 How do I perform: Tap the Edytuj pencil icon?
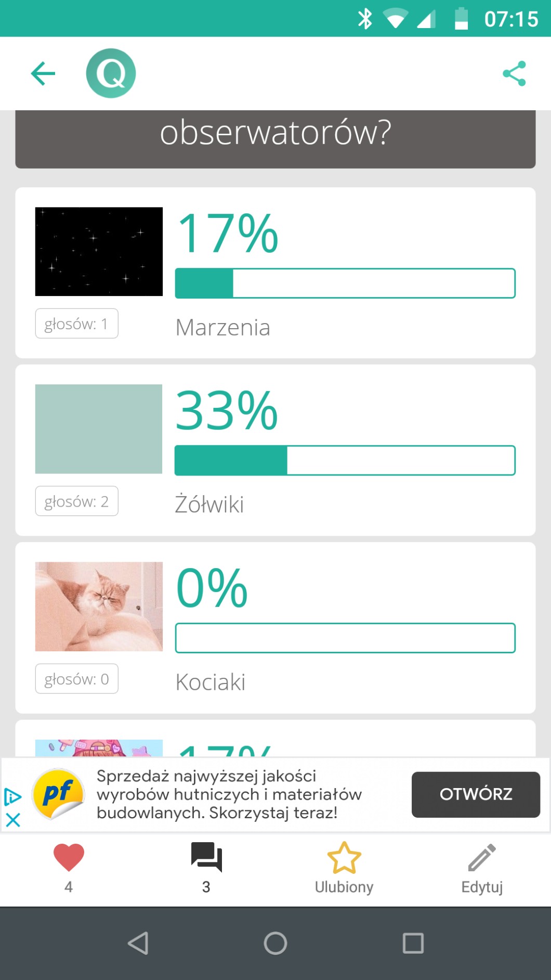coord(482,858)
